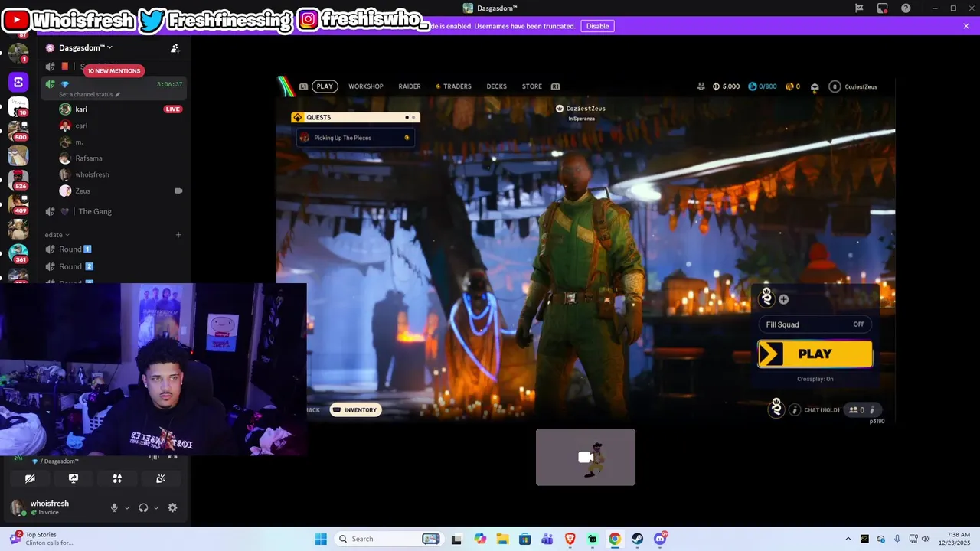
Task: Edit channel status pencil icon
Action: tap(117, 94)
